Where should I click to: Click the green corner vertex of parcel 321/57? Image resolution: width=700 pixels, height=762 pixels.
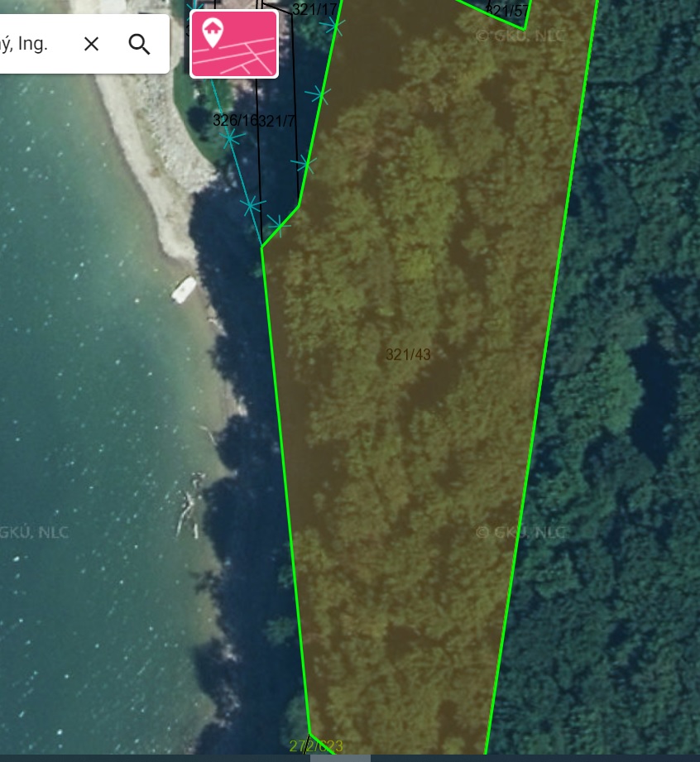pos(524,30)
